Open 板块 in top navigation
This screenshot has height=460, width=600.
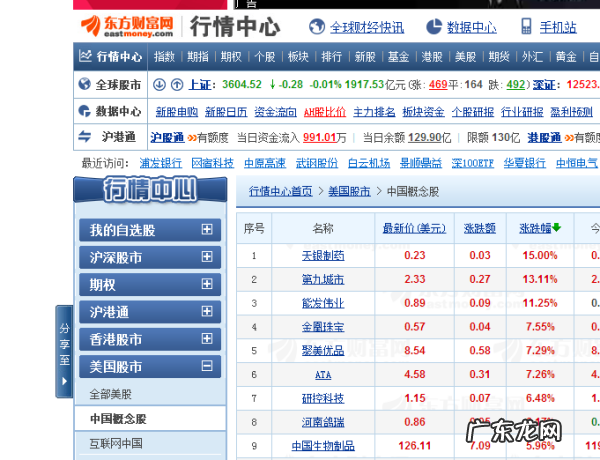(x=298, y=57)
